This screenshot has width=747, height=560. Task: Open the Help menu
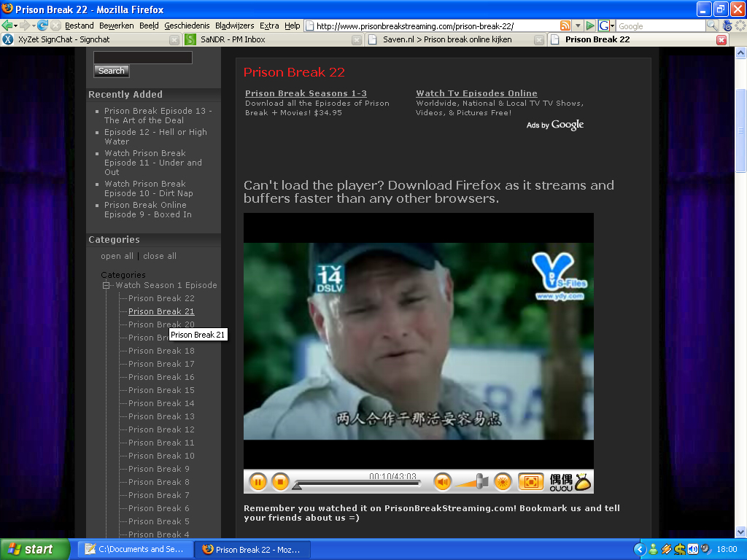point(292,26)
